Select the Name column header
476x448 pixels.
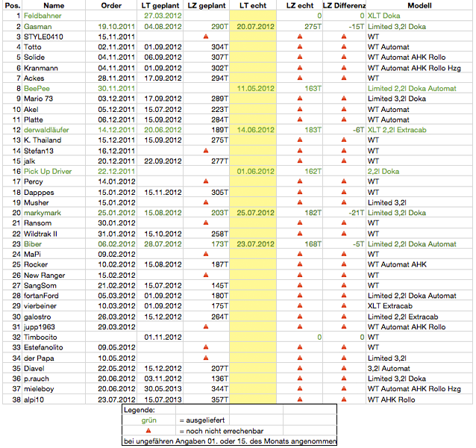click(x=54, y=5)
